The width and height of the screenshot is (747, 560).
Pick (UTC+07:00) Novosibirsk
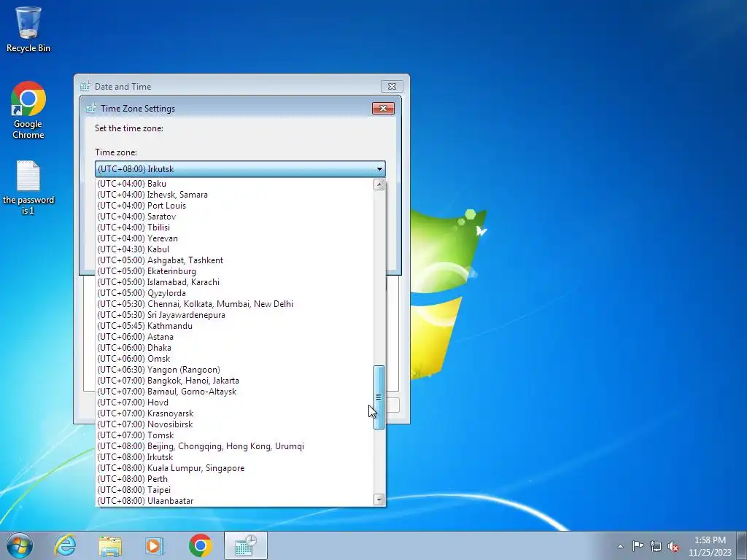coord(234,425)
